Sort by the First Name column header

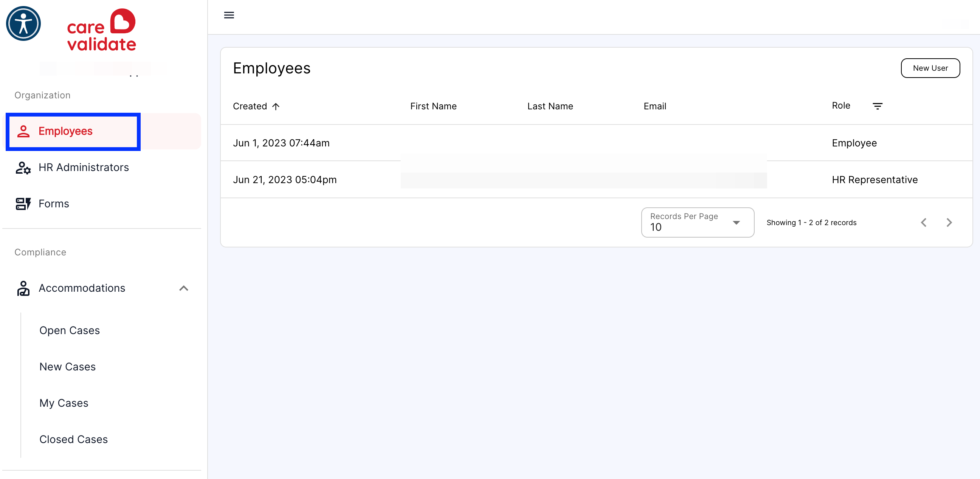pos(433,106)
